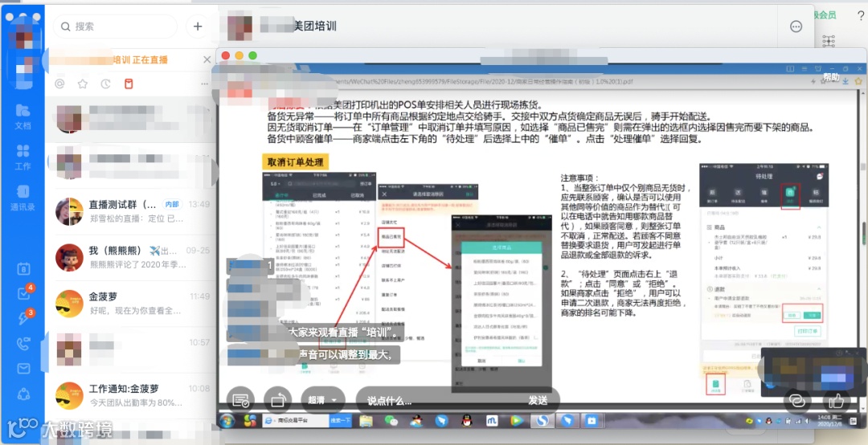Click the rotate screen icon on livestream controls
The image size is (868, 445).
[277, 399]
